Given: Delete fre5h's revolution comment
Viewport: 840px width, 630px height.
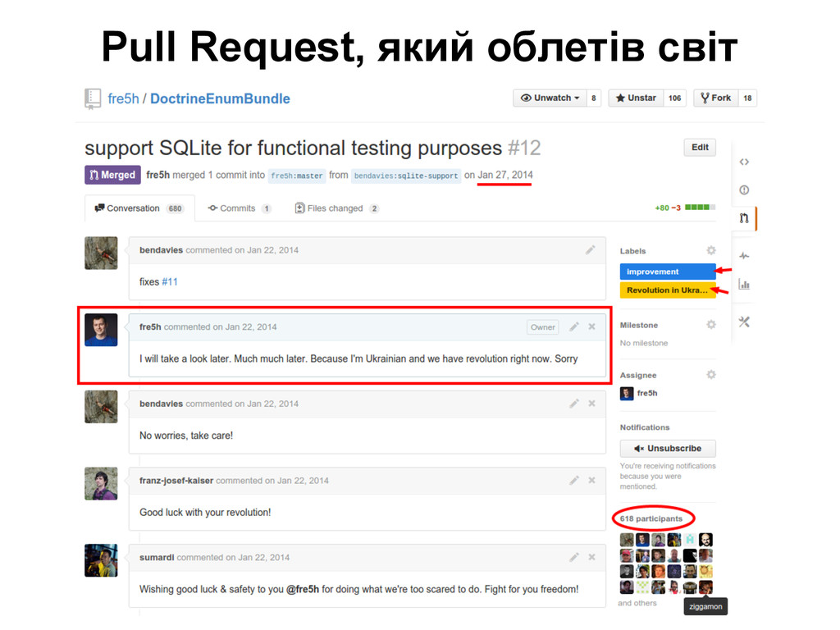Looking at the screenshot, I should pos(592,326).
